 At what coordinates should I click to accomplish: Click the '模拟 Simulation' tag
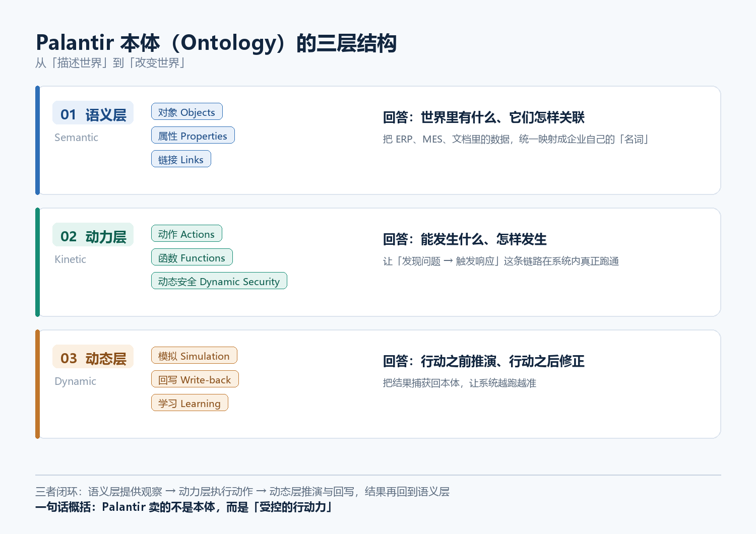(194, 356)
